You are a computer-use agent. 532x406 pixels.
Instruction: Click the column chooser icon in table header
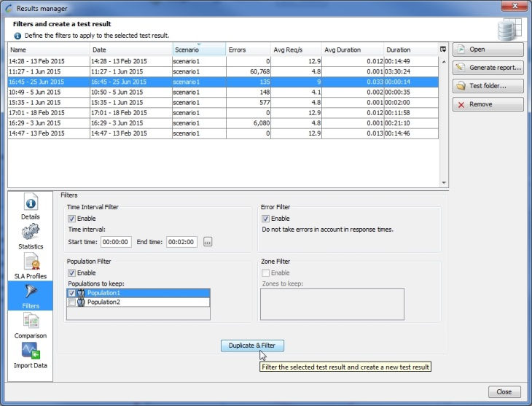pos(443,50)
